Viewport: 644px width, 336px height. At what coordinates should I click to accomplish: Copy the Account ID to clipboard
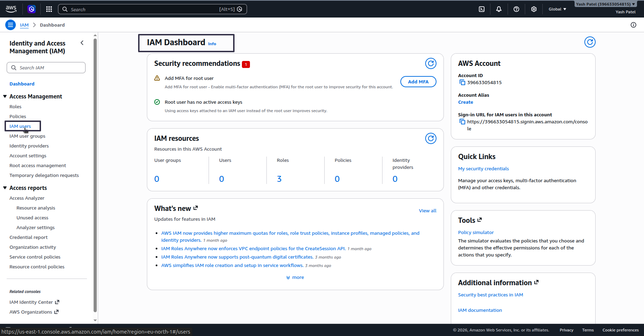(x=462, y=82)
